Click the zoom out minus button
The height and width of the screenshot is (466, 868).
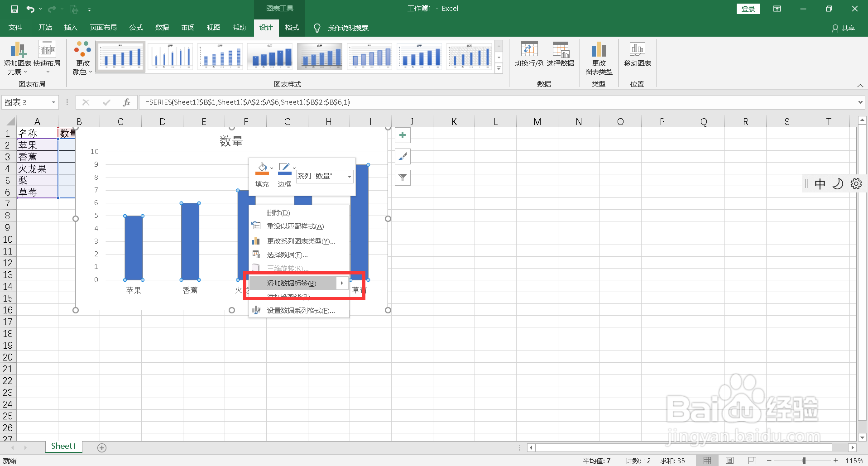click(x=769, y=461)
